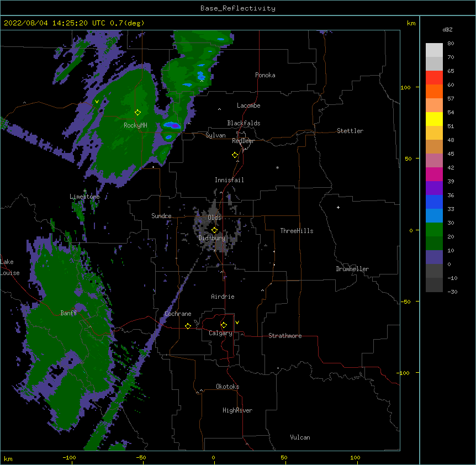Screen dimensions: 476x465
Task: Select the white-gray swatch between 80 and 70
Action: (434, 50)
